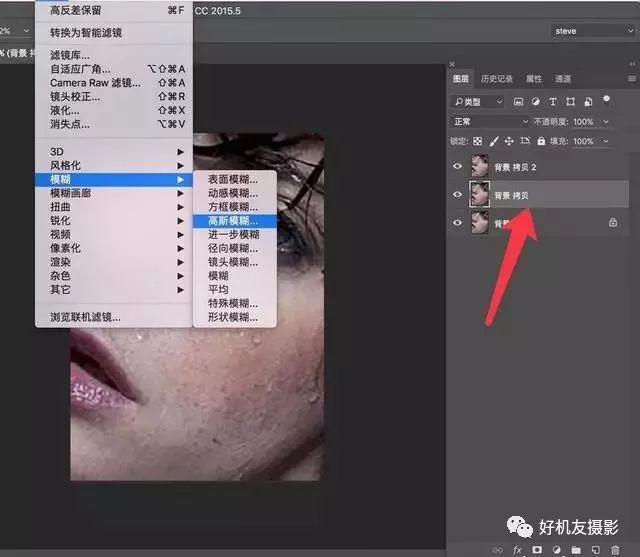Screen dimensions: 640x557
Task: Choose 动感模糊 from blur submenu
Action: pos(235,193)
